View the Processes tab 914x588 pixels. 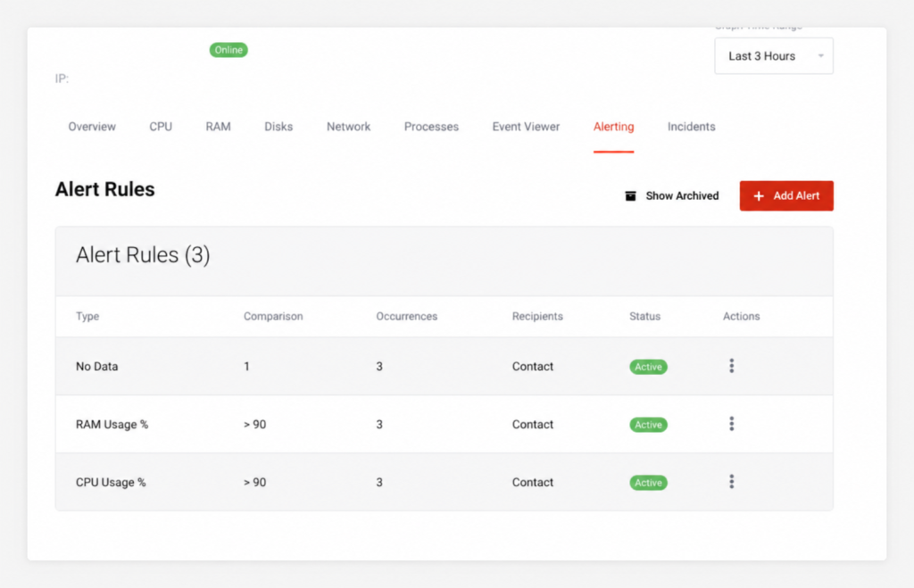point(431,127)
